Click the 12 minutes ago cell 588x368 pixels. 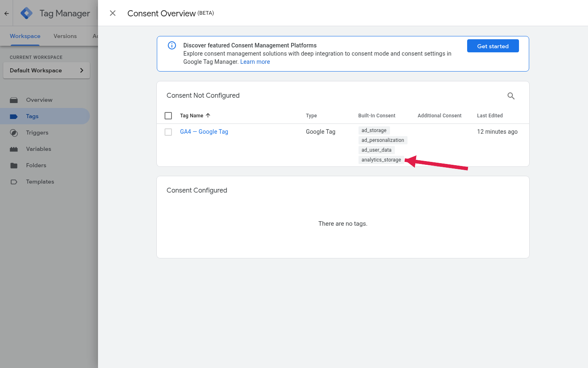pos(497,132)
